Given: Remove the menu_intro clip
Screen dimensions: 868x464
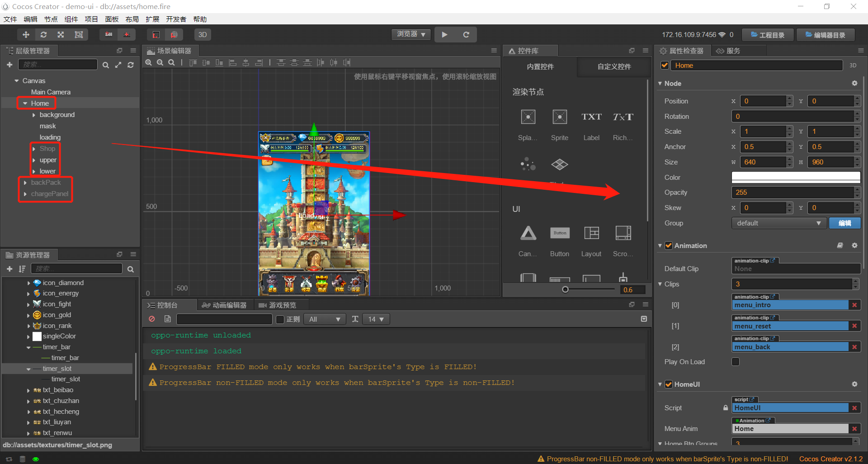Looking at the screenshot, I should pyautogui.click(x=854, y=305).
